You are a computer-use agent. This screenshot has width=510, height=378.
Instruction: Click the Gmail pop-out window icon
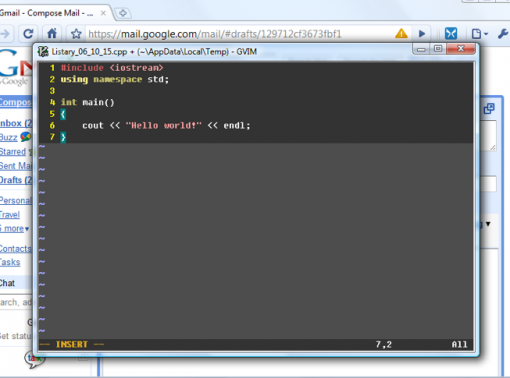click(x=489, y=108)
